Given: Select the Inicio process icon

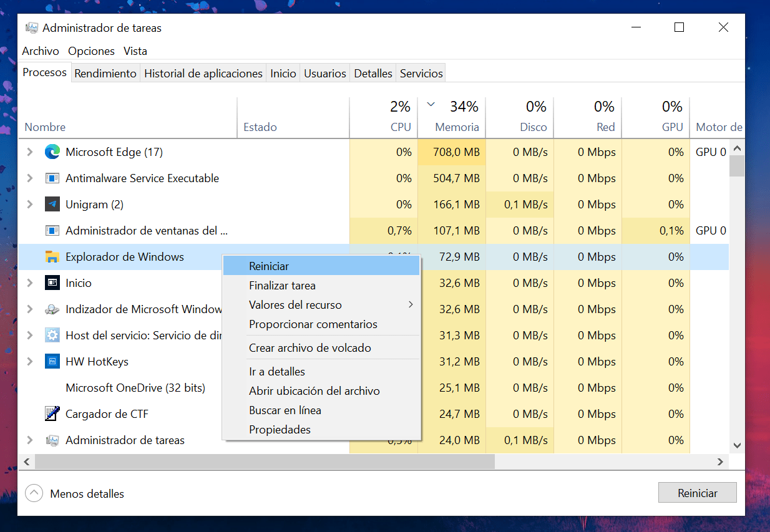Looking at the screenshot, I should [x=52, y=283].
